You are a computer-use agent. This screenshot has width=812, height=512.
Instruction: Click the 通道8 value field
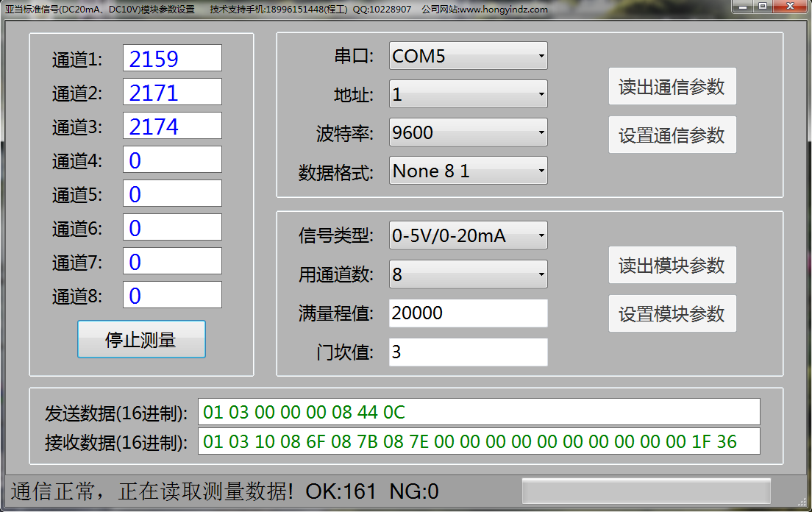pos(172,295)
